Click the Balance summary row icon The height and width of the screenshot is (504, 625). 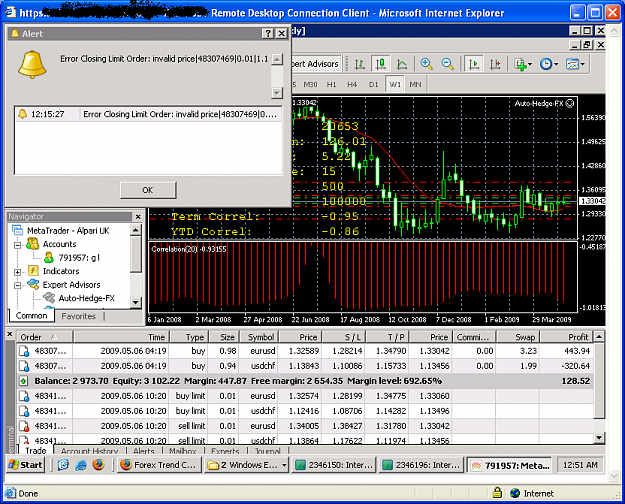click(24, 381)
